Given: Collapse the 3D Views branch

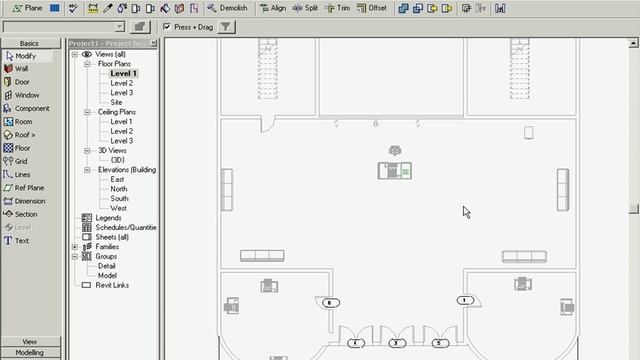Looking at the screenshot, I should click(87, 151).
